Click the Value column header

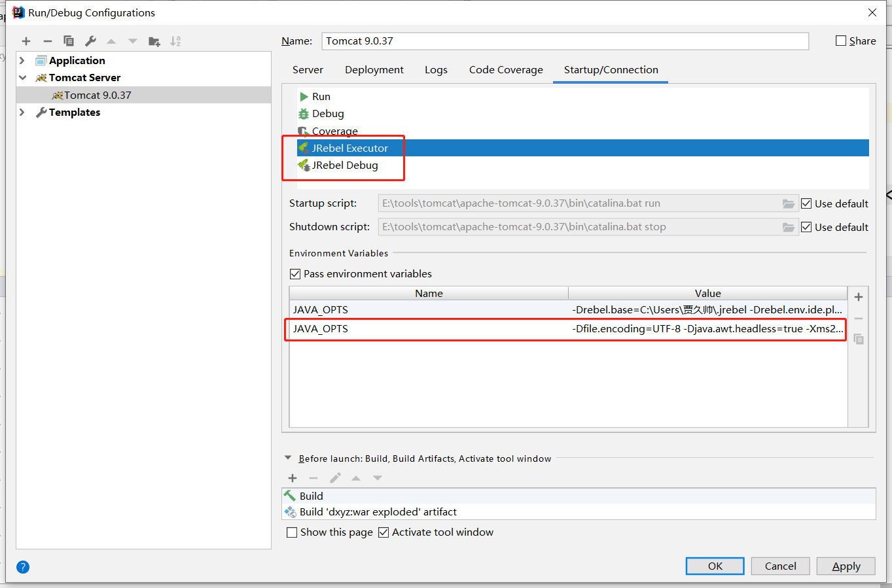(x=707, y=293)
